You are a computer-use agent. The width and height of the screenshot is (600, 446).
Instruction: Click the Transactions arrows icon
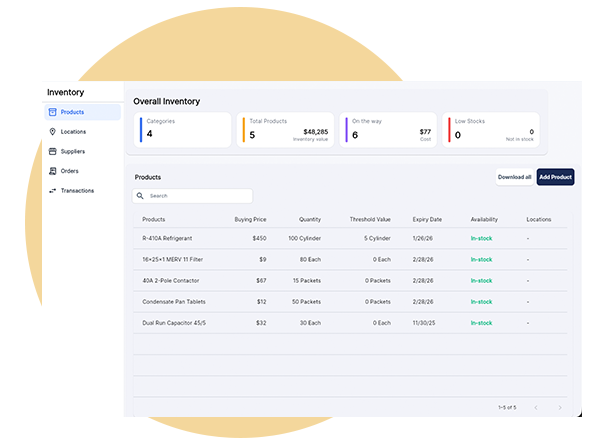click(52, 190)
